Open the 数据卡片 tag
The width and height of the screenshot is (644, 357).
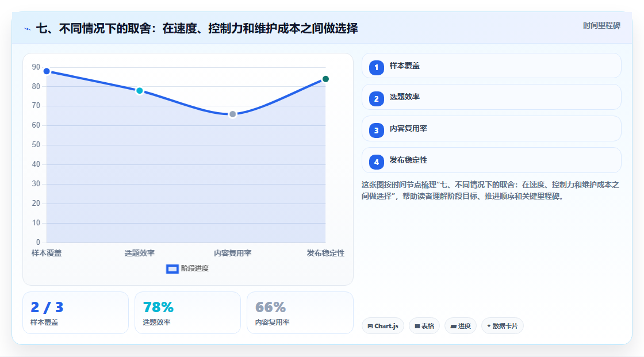[x=503, y=326]
